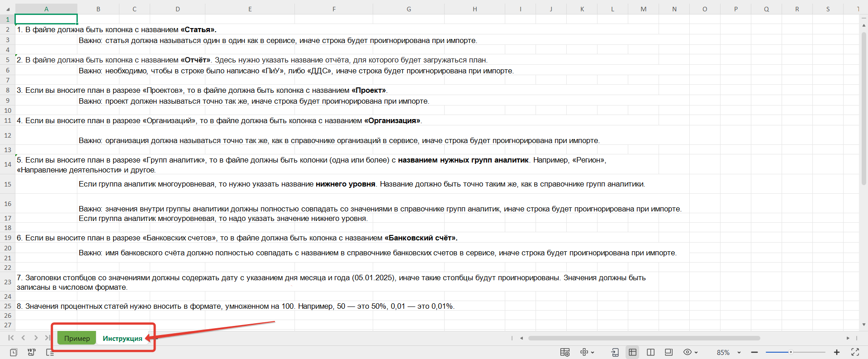Click the zoom out minus button
Screen dimensions: 868x359
coord(754,352)
